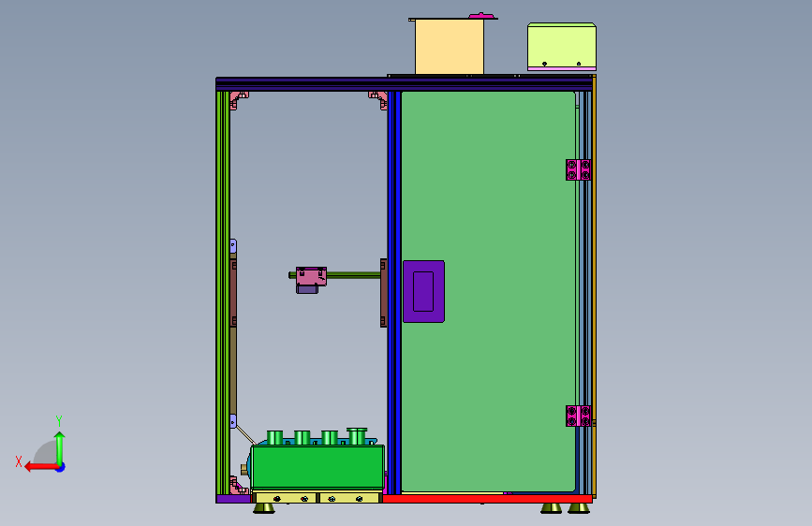The width and height of the screenshot is (812, 526).
Task: Click the red X axis arrow of the triad
Action: tap(41, 467)
